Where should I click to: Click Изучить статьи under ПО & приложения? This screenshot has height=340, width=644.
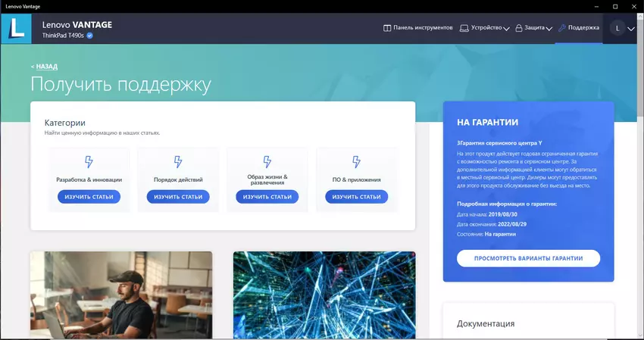(356, 197)
